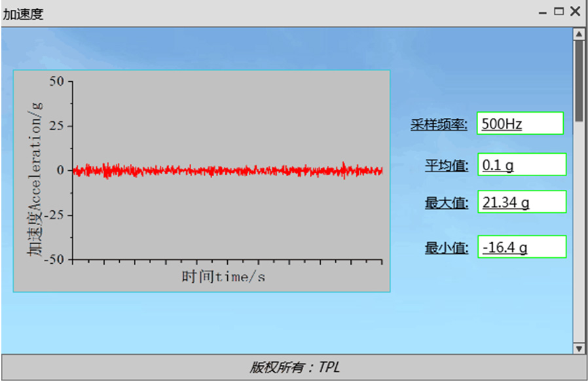The image size is (588, 381).
Task: Click the 平均值 label
Action: (x=447, y=165)
